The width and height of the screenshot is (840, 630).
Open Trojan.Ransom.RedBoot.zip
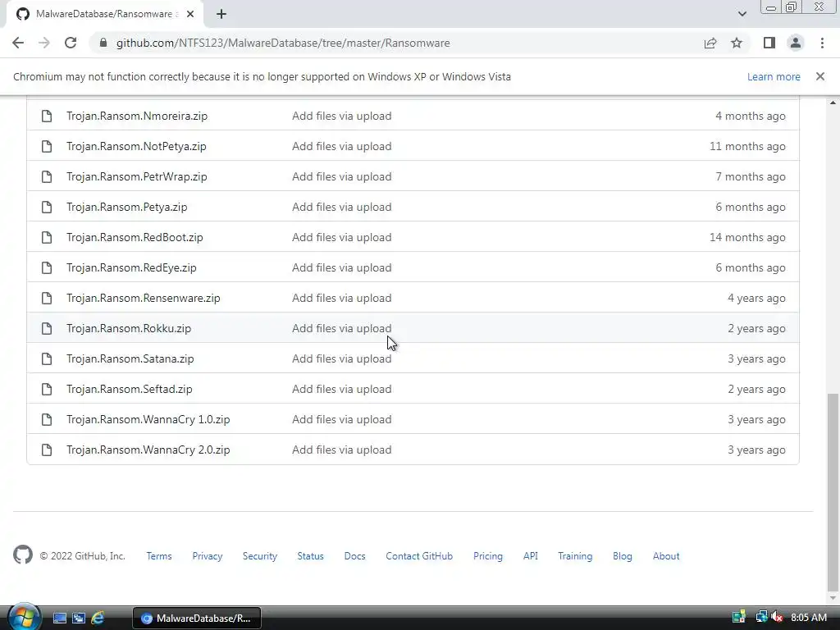(x=135, y=237)
